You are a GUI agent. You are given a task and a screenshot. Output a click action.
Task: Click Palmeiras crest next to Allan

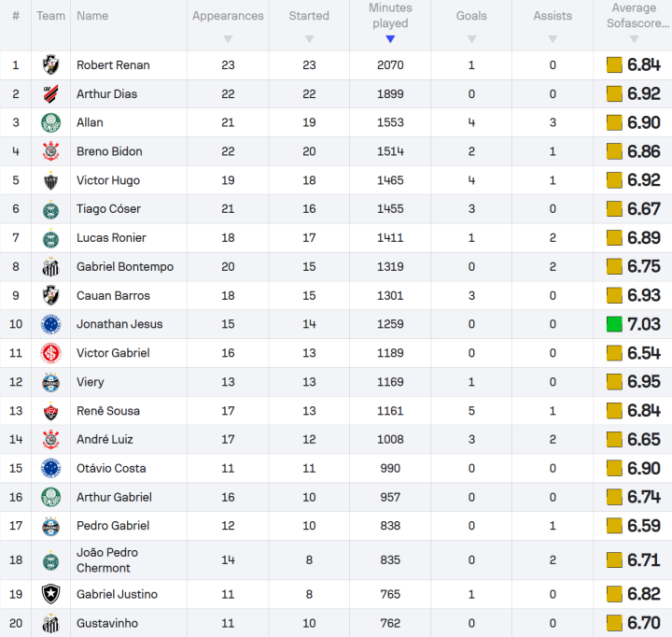tap(51, 122)
